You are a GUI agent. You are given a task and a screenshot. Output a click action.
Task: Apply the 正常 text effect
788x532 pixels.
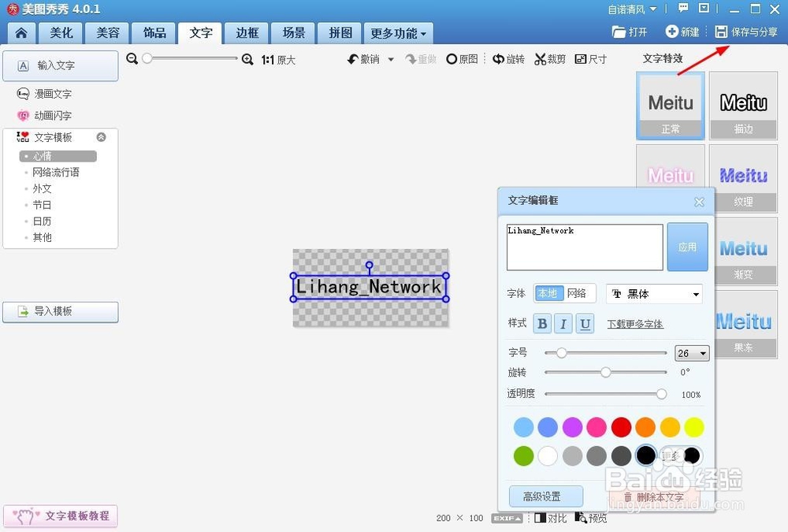click(671, 106)
